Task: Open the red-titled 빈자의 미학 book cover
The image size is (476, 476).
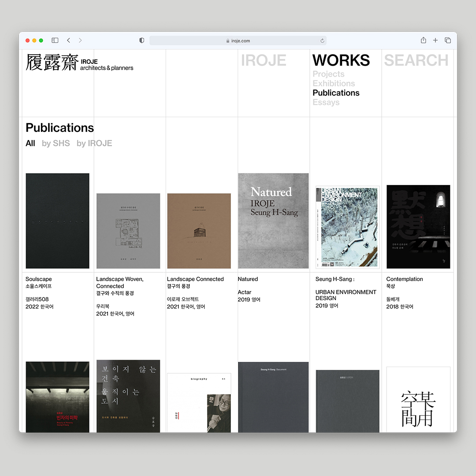Action: [58, 397]
